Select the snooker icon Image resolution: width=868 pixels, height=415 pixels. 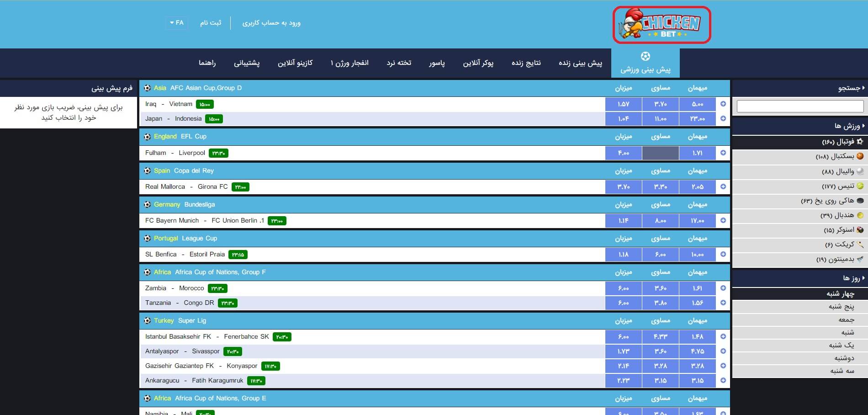tap(860, 230)
